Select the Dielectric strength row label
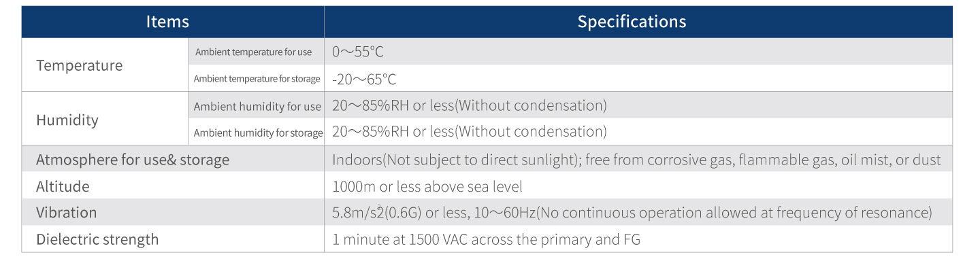This screenshot has width=980, height=261. point(97,239)
